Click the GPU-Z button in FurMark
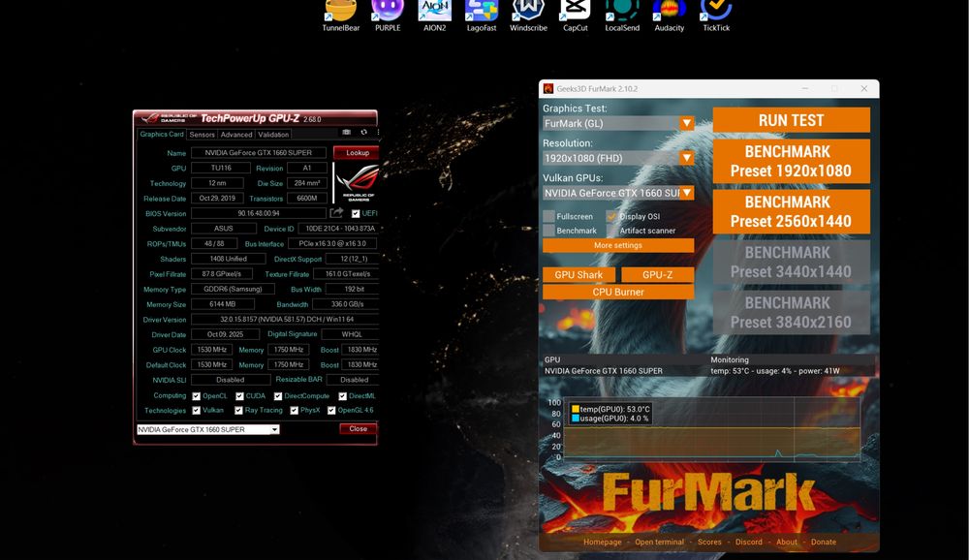This screenshot has height=560, width=969. pos(658,275)
